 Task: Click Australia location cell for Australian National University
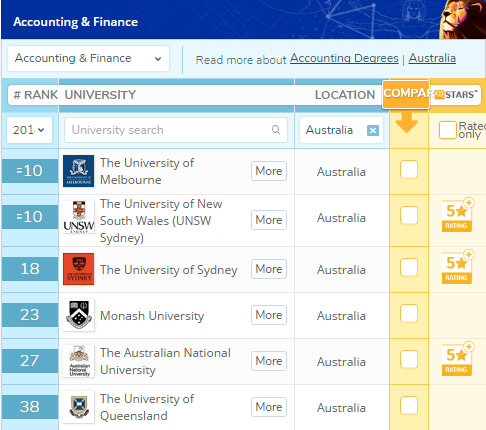[x=341, y=362]
